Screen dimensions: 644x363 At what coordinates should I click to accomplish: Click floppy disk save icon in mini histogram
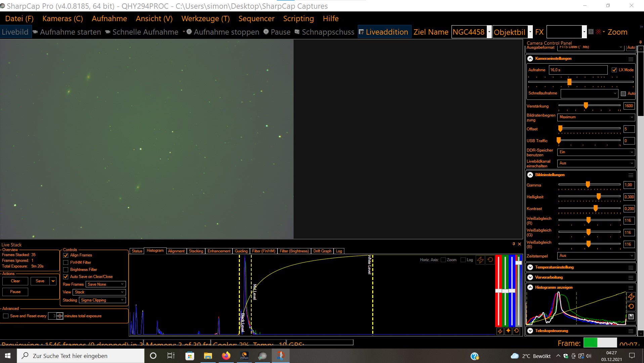(x=631, y=316)
